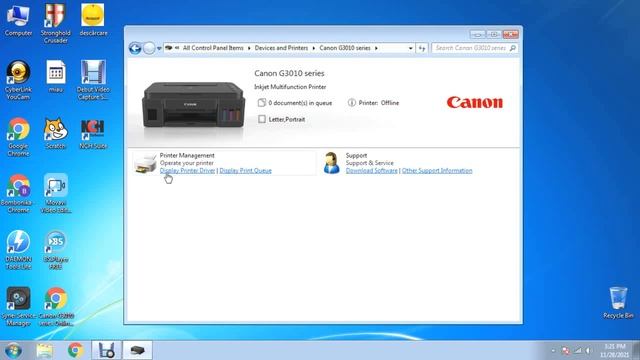This screenshot has height=360, width=640.
Task: Open Syner Service Manager shortcut
Action: tap(18, 306)
